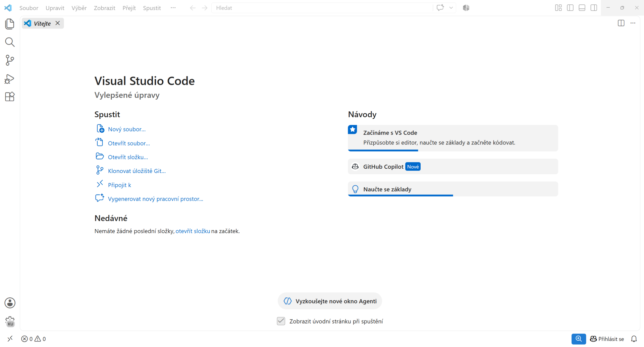This screenshot has width=644, height=347.
Task: Click the Nový soubor... link
Action: pyautogui.click(x=127, y=129)
